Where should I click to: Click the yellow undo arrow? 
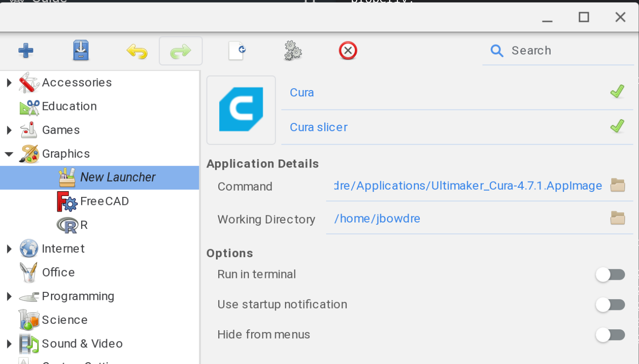tap(137, 51)
